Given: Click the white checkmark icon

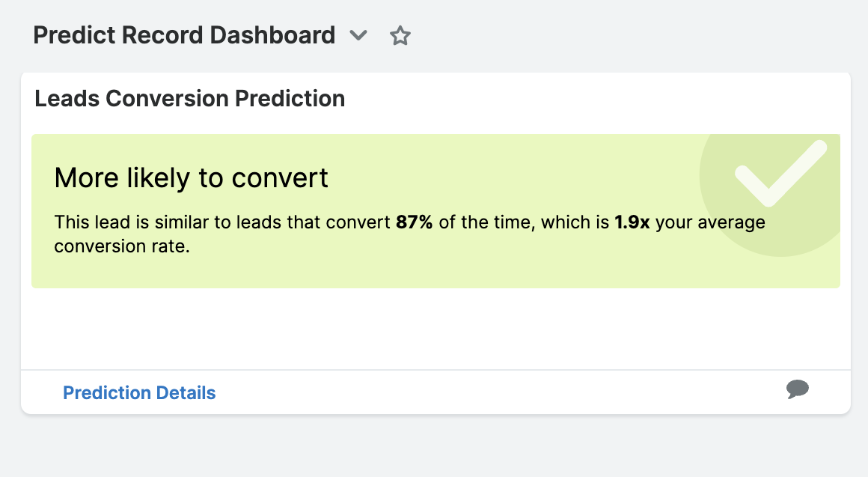Looking at the screenshot, I should coord(779,173).
